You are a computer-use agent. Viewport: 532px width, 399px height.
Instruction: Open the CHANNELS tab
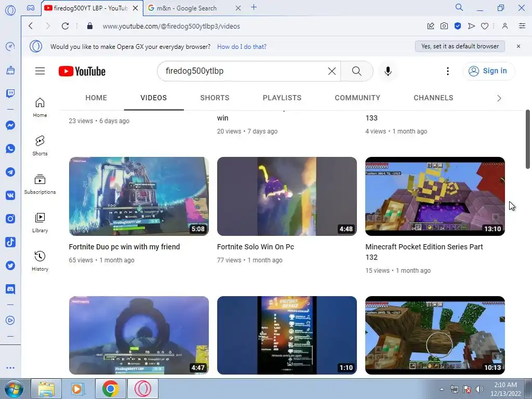[x=433, y=98]
